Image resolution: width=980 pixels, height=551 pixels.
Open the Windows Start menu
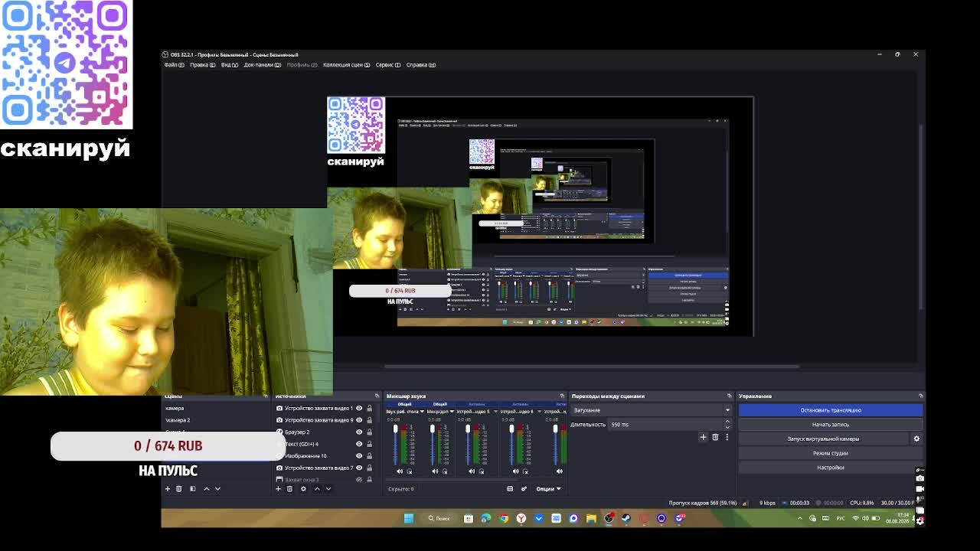[x=409, y=518]
